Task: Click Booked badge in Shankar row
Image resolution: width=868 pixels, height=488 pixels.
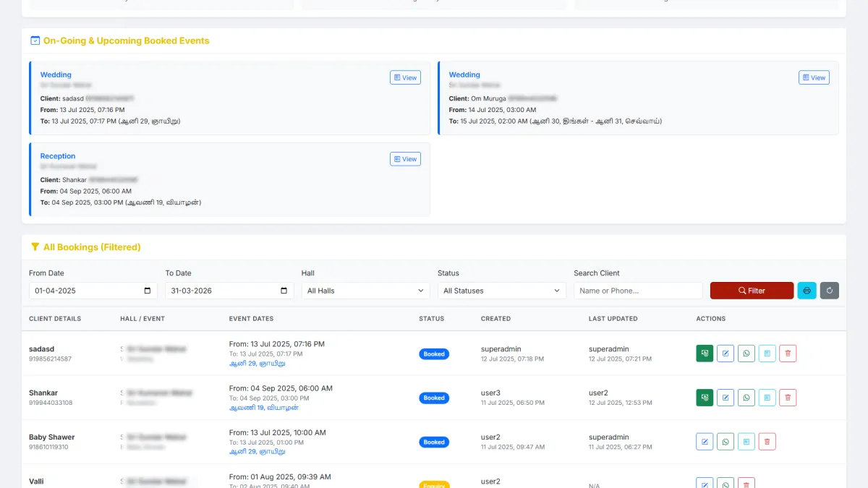Action: coord(434,398)
